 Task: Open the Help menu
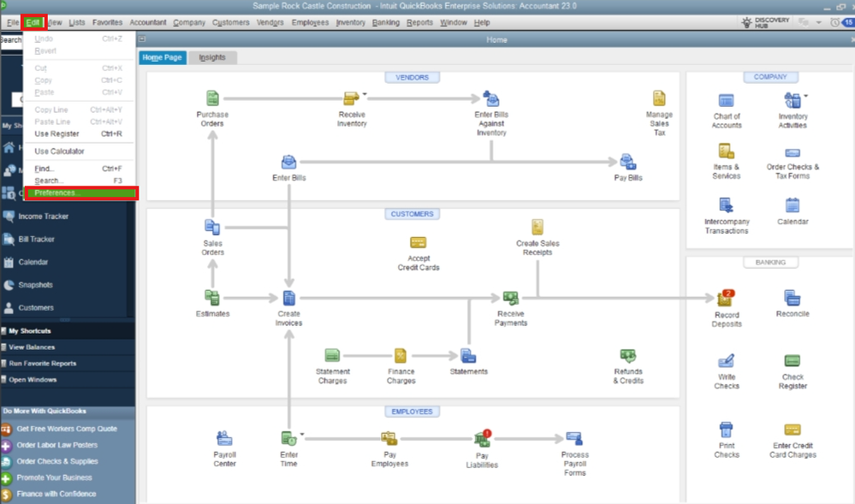[x=482, y=22]
